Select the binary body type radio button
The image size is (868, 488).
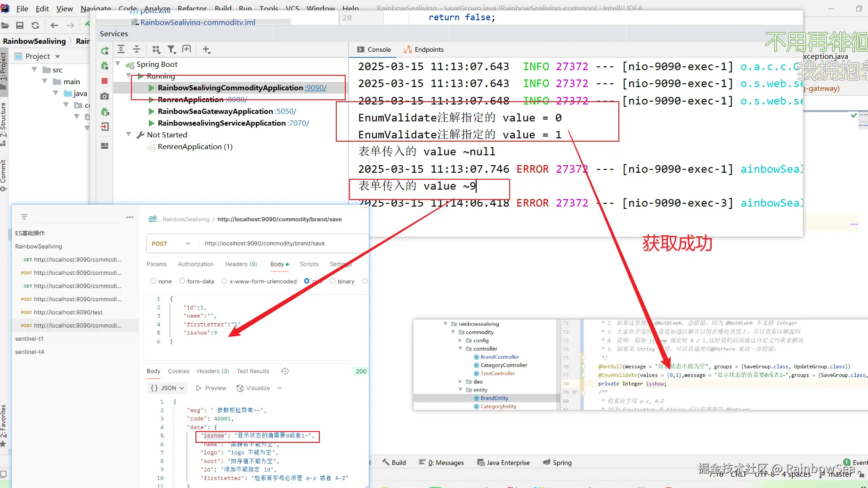pyautogui.click(x=333, y=281)
